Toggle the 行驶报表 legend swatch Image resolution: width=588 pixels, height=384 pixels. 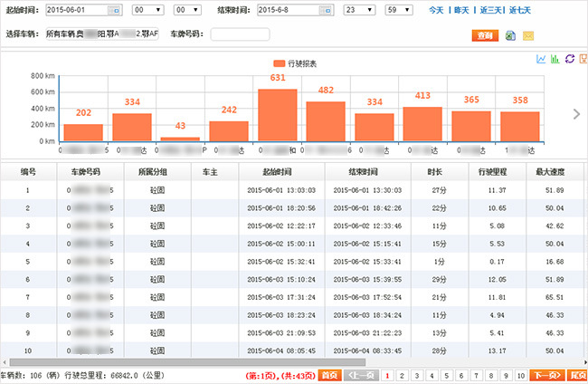click(279, 63)
